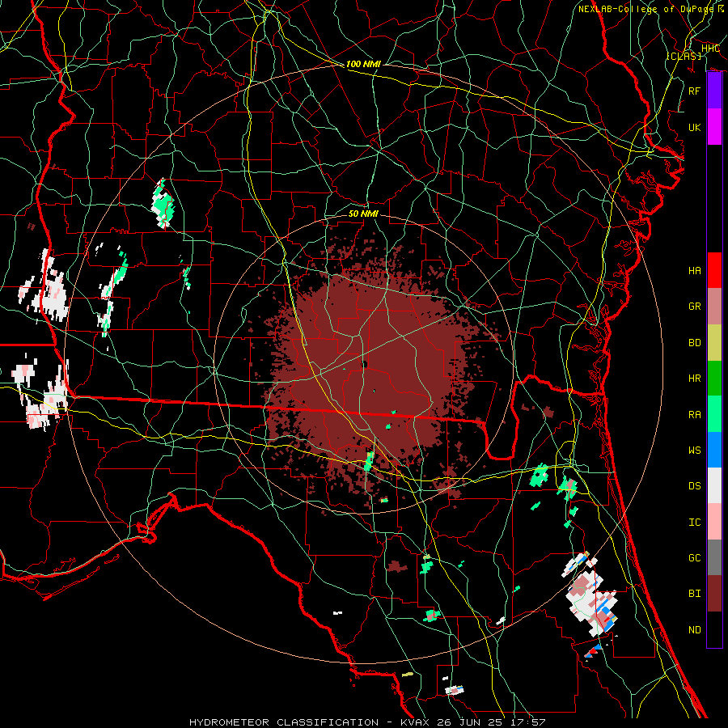Click the GR legend label
The height and width of the screenshot is (728, 728).
694,307
